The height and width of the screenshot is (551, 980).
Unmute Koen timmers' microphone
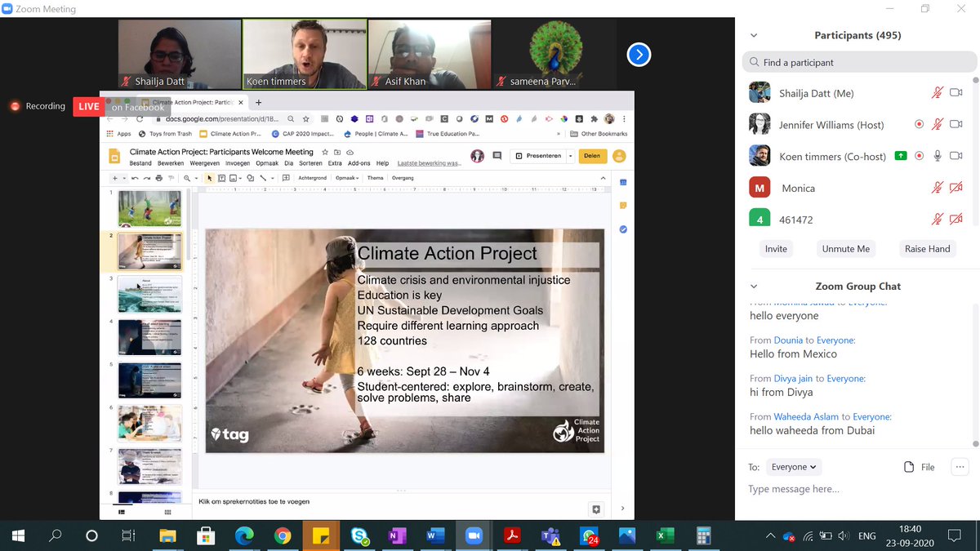(x=937, y=155)
